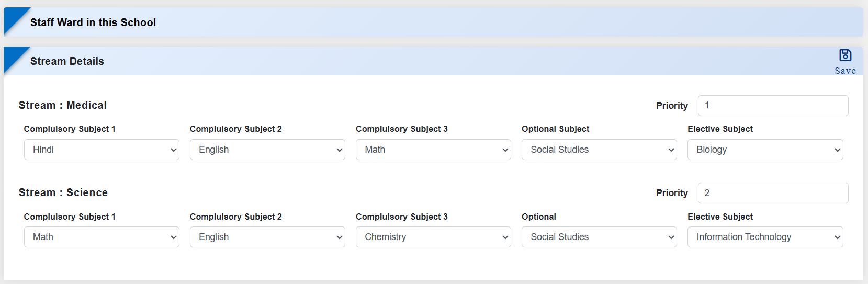Open Medical Compulsory Subject 2 English dropdown

[267, 150]
